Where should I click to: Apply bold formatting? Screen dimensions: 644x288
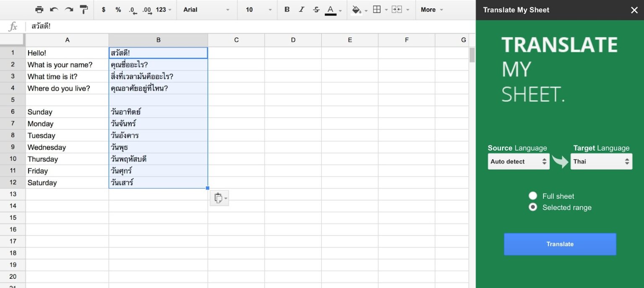(x=287, y=9)
